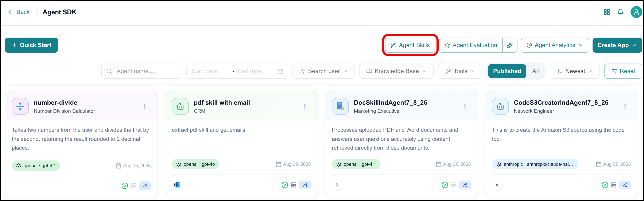Click the layout icon on pdf skill with email card
This screenshot has width=644, height=201.
294,185
